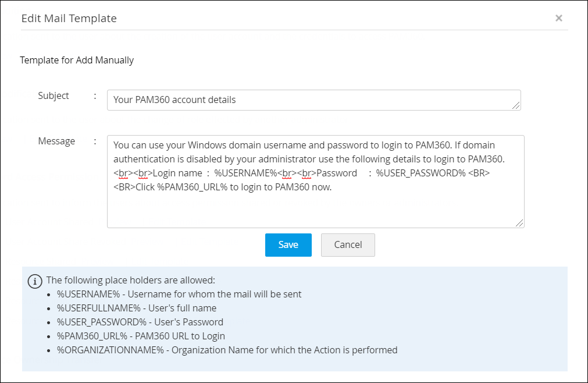
Task: Click the %PAM360_URL% placeholder list entry
Action: tap(141, 336)
